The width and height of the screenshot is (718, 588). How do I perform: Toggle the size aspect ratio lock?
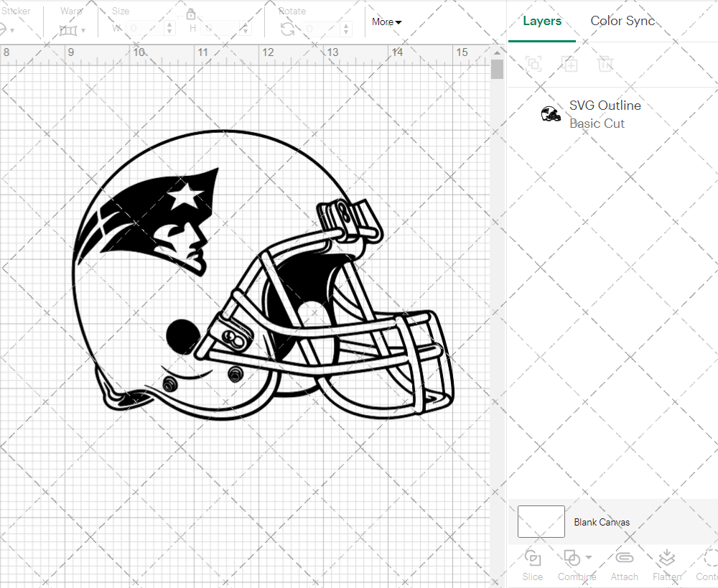[x=191, y=14]
